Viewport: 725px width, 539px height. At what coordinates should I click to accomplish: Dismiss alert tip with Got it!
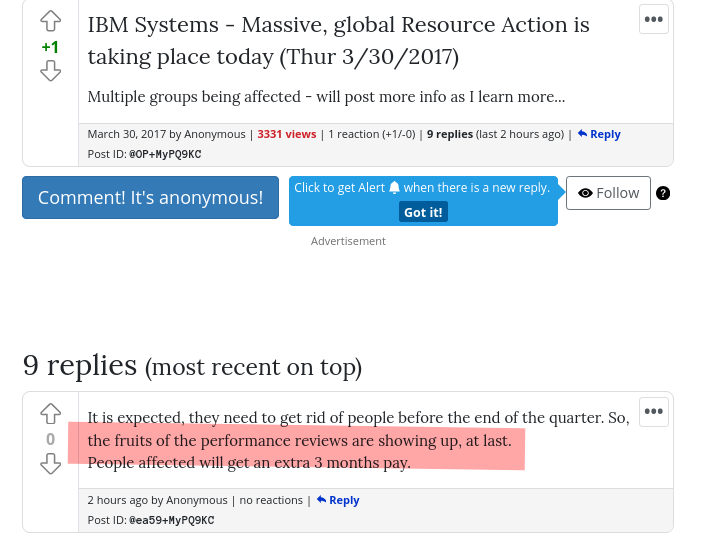pyautogui.click(x=423, y=212)
